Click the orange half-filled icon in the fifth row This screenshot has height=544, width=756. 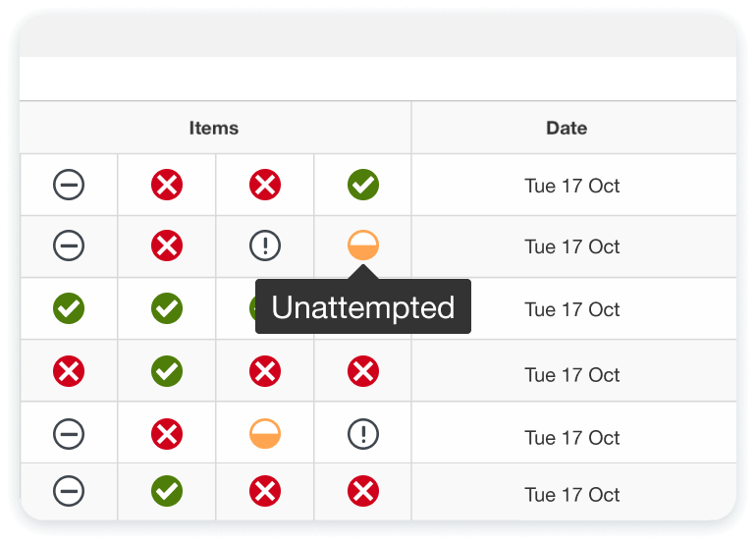click(265, 434)
